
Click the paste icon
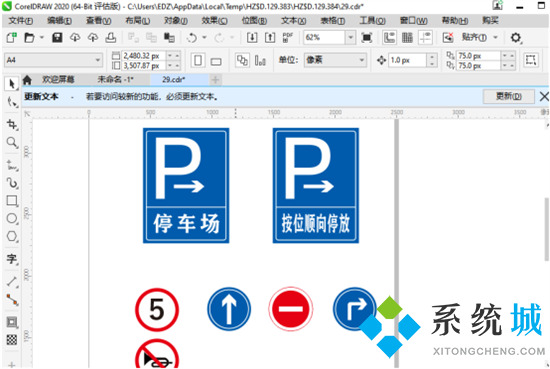[169, 37]
